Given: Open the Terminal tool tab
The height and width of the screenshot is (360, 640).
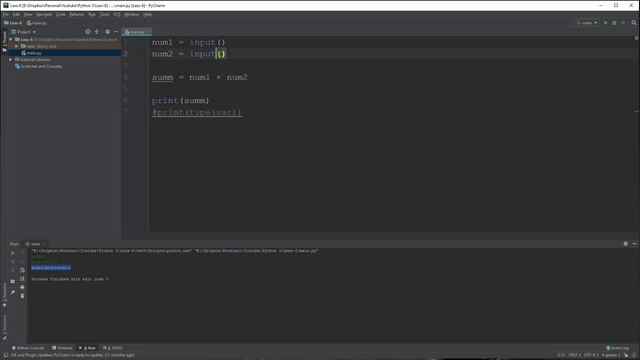Looking at the screenshot, I should (x=62, y=348).
